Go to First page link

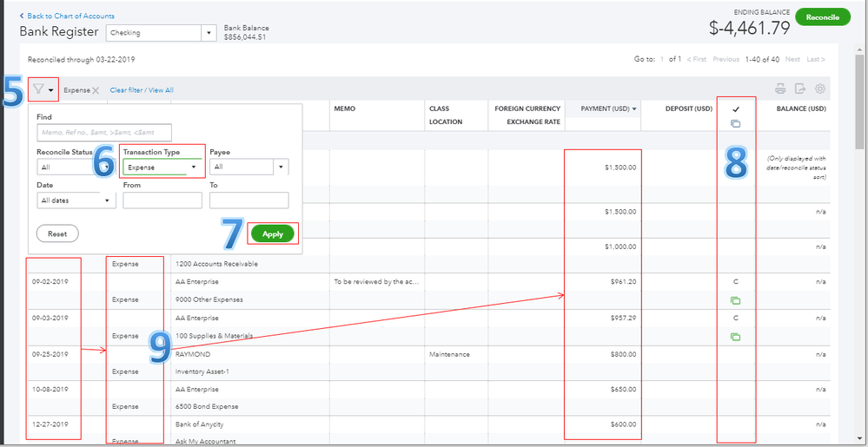click(x=696, y=59)
